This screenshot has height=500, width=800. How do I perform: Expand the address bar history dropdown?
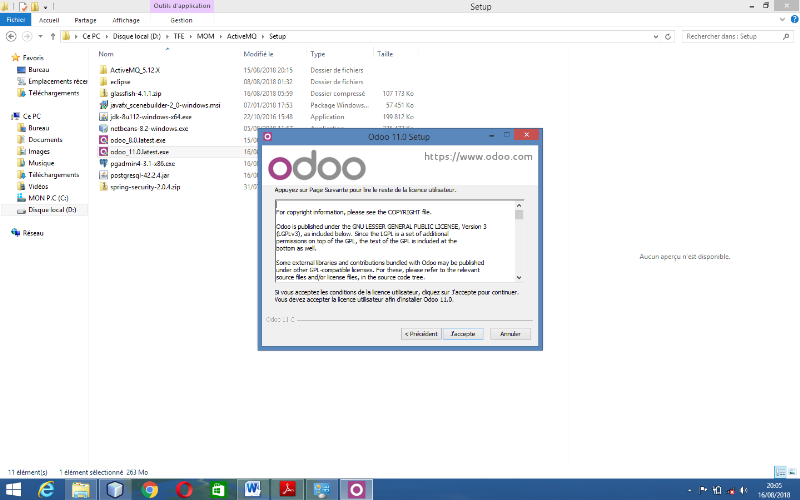tap(656, 36)
